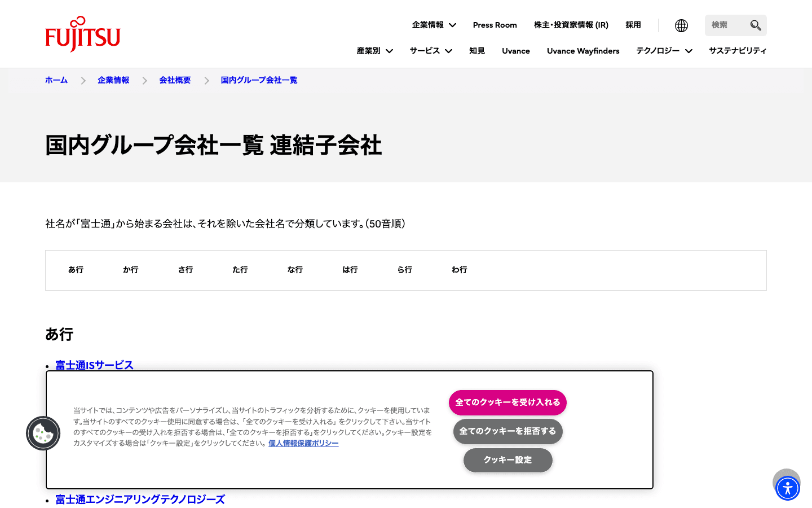Jump to あ行 in index box

(76, 270)
